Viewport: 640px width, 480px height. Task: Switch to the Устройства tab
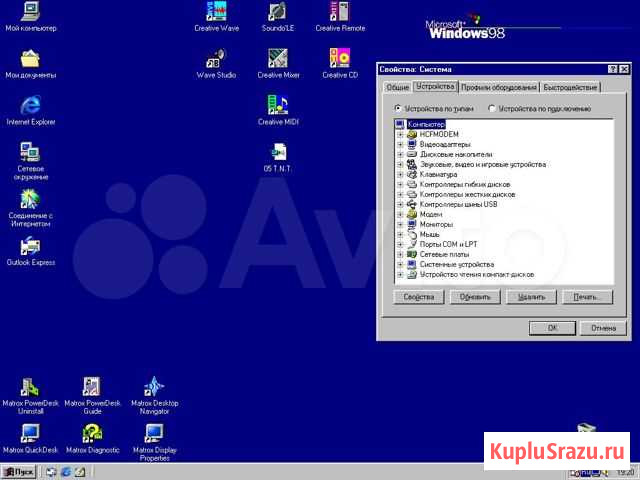pos(435,87)
